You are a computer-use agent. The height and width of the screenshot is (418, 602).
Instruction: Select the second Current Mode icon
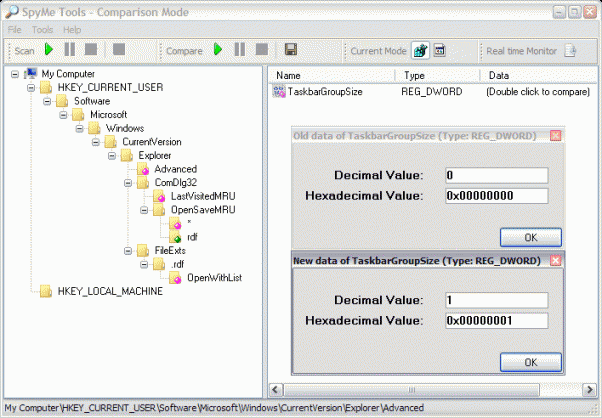point(440,50)
